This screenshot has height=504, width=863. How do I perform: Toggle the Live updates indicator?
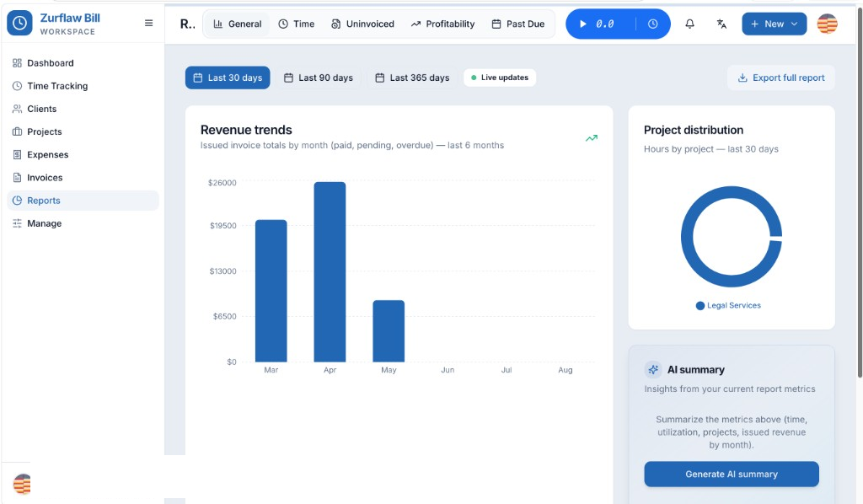click(x=500, y=78)
